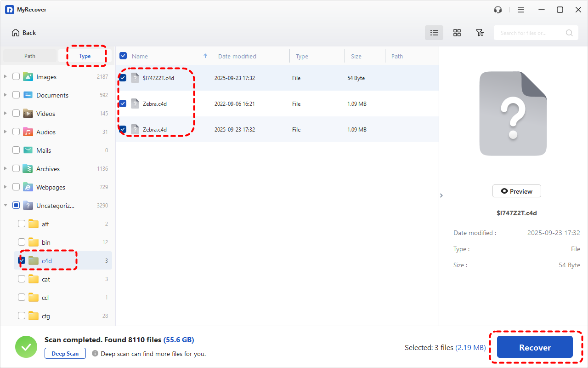The height and width of the screenshot is (368, 588).
Task: Click the large unknown file preview thumbnail
Action: [513, 114]
